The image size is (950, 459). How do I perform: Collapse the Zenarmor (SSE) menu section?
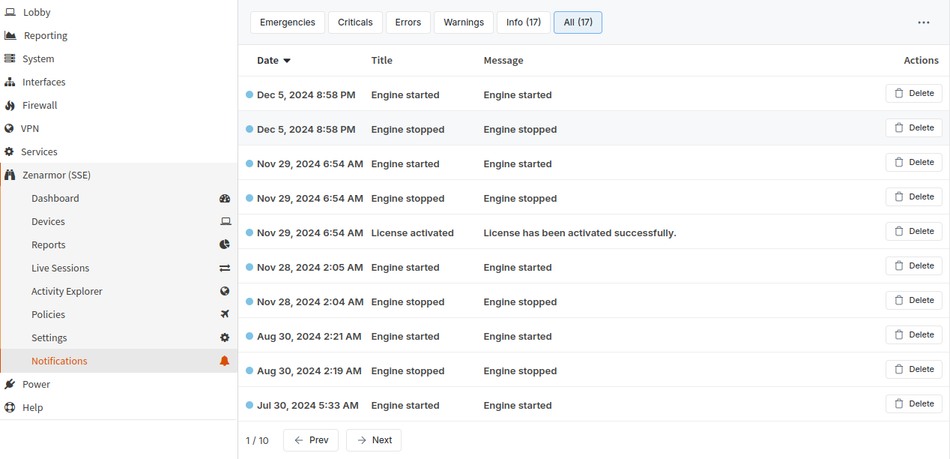(x=55, y=175)
